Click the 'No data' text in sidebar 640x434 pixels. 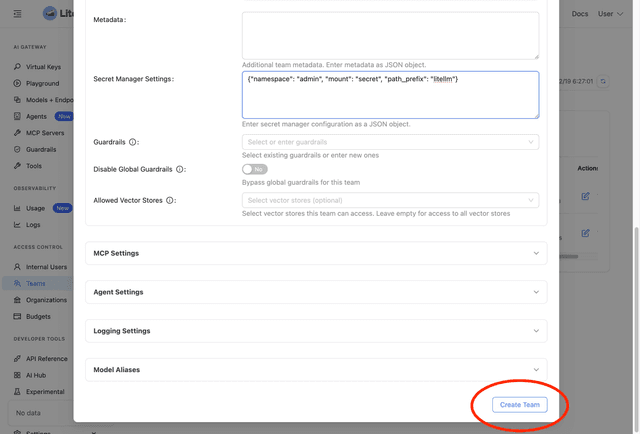click(x=28, y=413)
